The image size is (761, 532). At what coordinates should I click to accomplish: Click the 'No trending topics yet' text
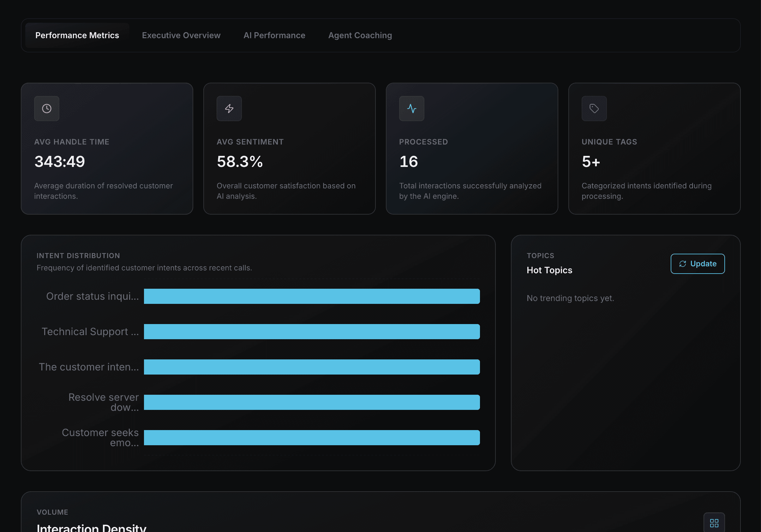coord(570,298)
